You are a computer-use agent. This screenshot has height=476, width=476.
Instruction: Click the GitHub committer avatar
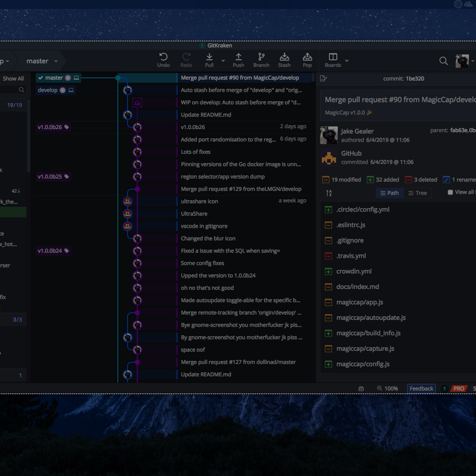point(329,158)
